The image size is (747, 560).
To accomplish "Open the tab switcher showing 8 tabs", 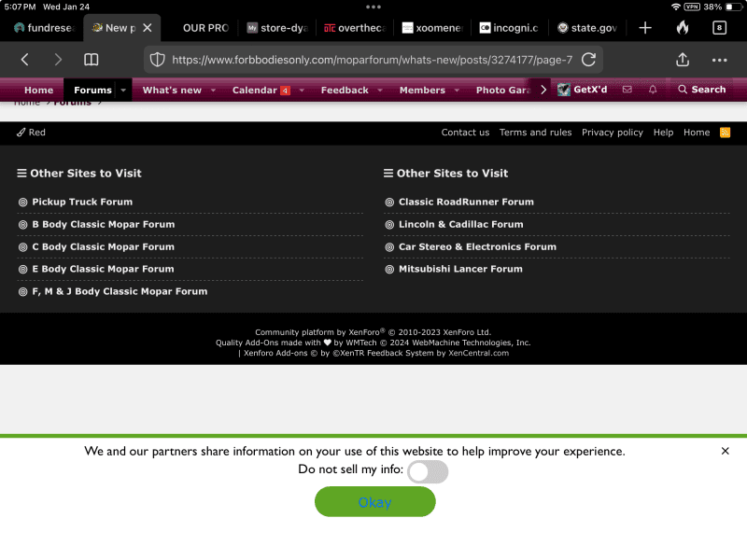I will (x=719, y=28).
